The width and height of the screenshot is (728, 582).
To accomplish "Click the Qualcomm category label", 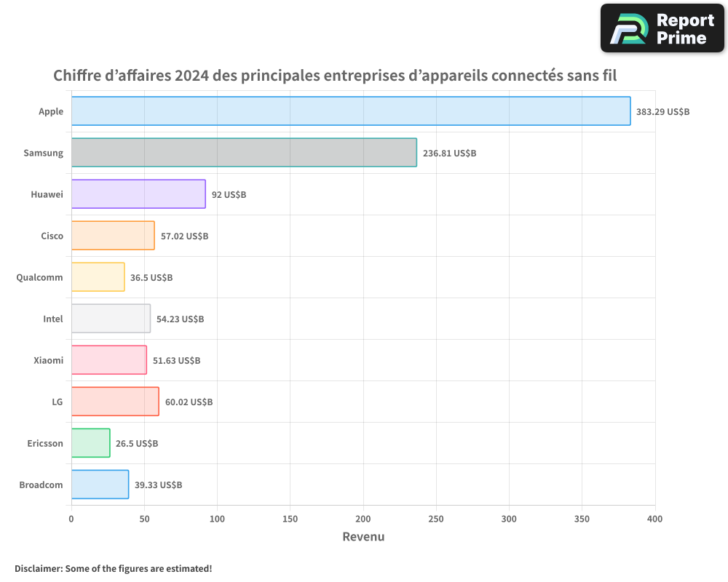I will tap(39, 278).
